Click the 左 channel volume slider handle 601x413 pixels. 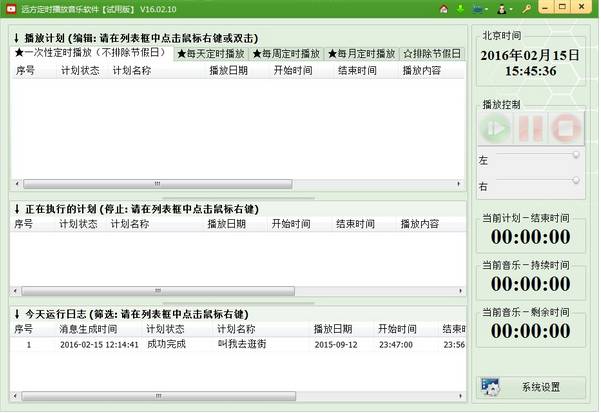click(x=576, y=154)
